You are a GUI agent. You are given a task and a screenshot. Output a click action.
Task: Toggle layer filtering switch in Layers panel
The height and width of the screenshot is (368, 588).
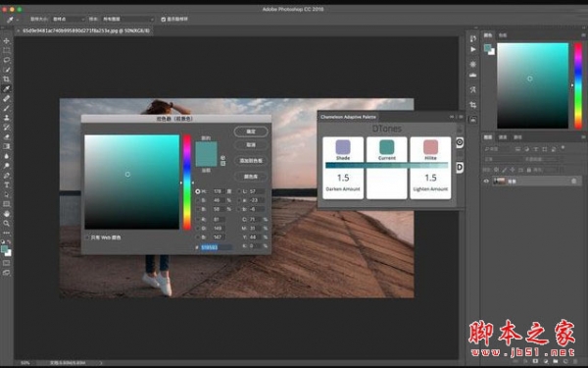pyautogui.click(x=563, y=148)
